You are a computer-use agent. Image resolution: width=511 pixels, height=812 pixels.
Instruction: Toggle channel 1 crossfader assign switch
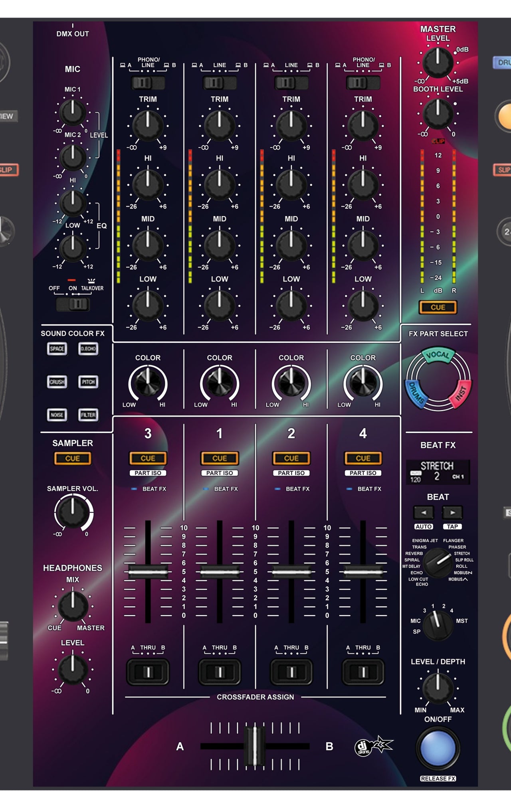[x=220, y=672]
